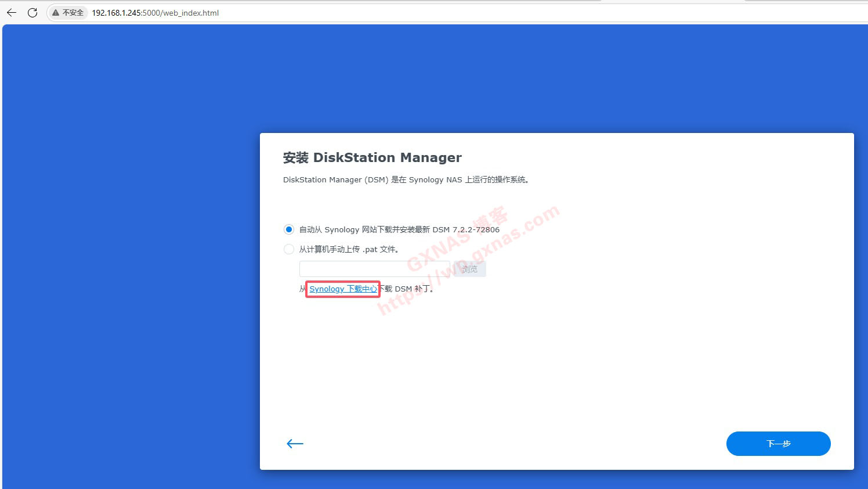Choose manual .pat file upload option
This screenshot has height=489, width=868.
coord(289,249)
